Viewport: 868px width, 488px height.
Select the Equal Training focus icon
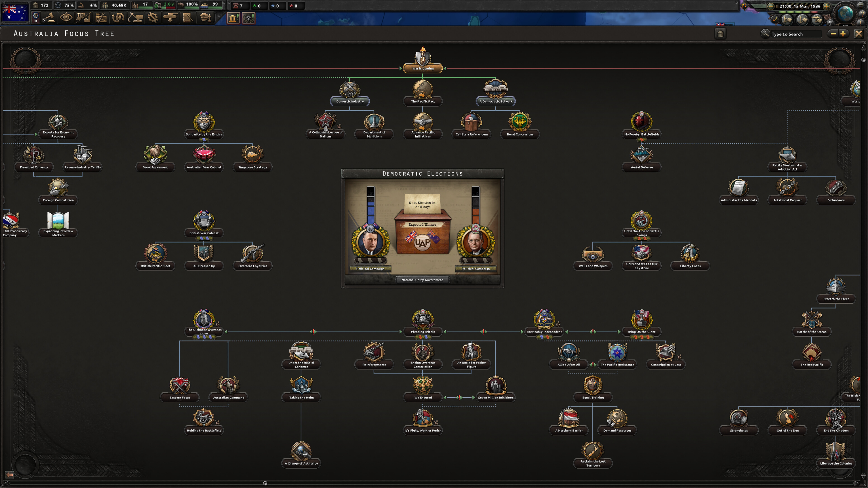593,385
